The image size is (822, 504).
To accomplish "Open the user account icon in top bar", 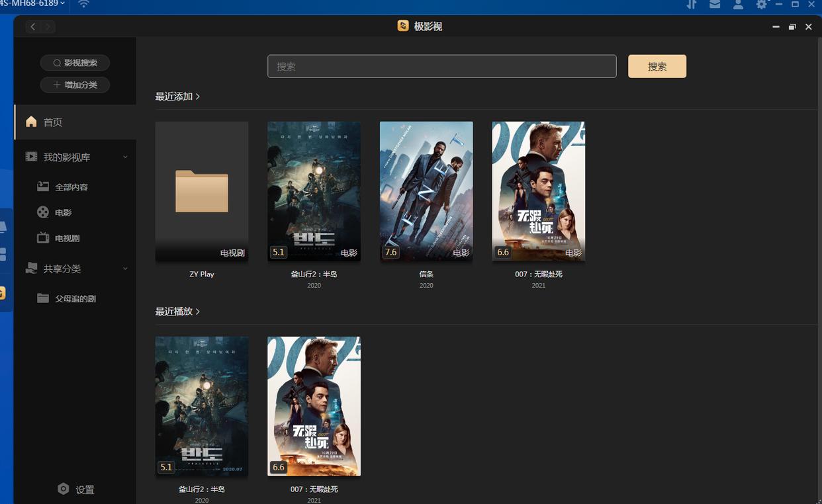I will tap(738, 5).
